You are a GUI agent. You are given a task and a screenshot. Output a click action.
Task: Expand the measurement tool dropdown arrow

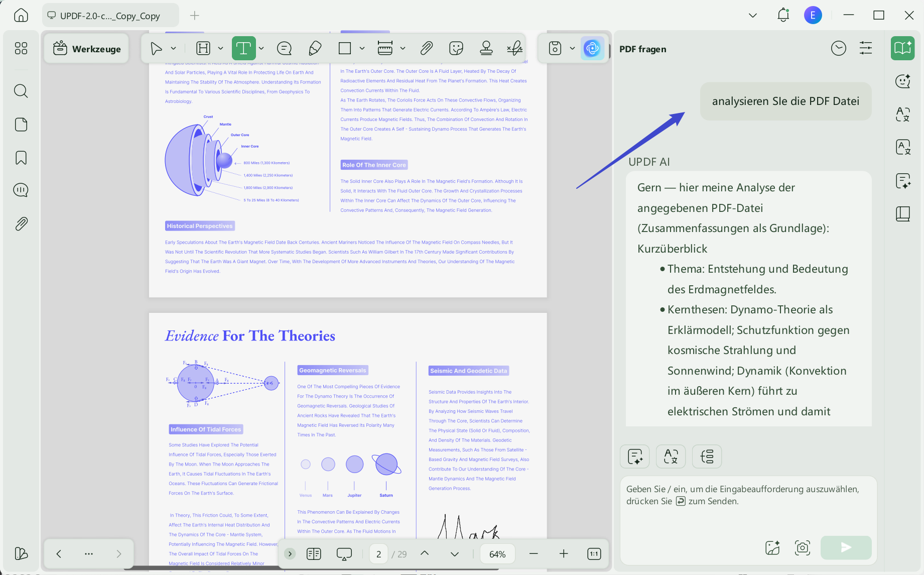(403, 49)
